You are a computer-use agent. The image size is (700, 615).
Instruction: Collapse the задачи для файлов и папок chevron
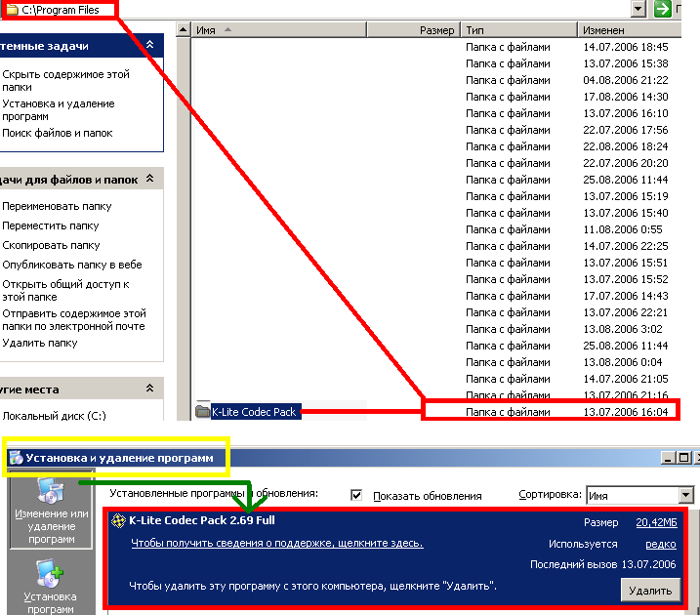[150, 179]
